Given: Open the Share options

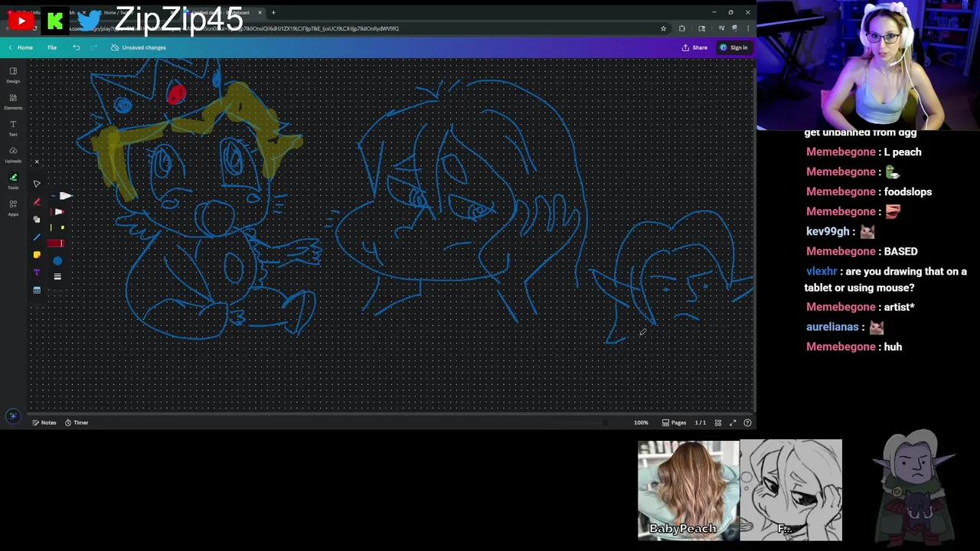Looking at the screenshot, I should coord(695,47).
